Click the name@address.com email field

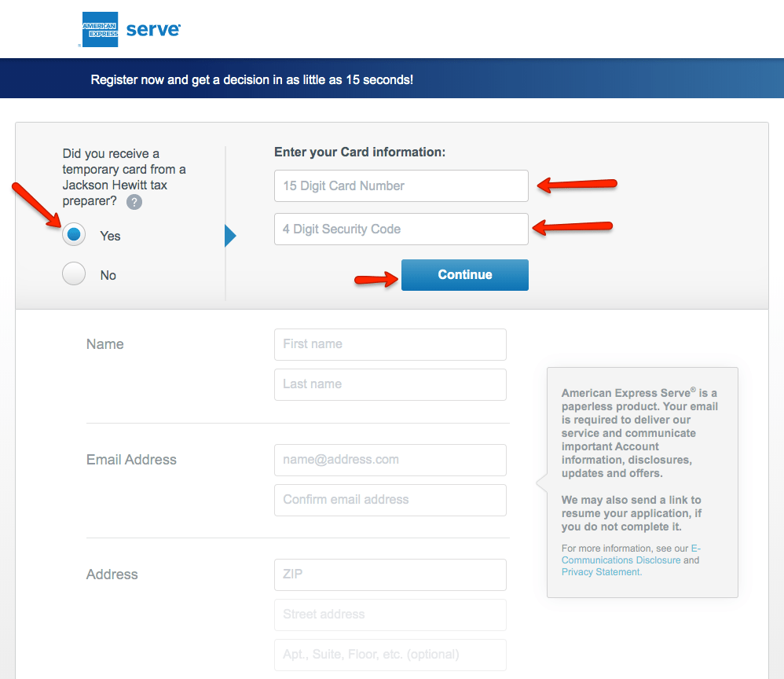tap(390, 460)
